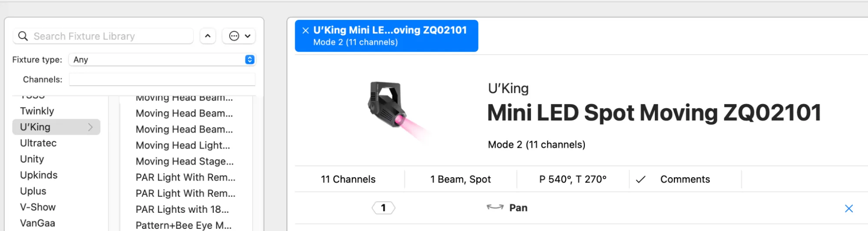Choose the Moving Head Stage fixture

pos(185,162)
